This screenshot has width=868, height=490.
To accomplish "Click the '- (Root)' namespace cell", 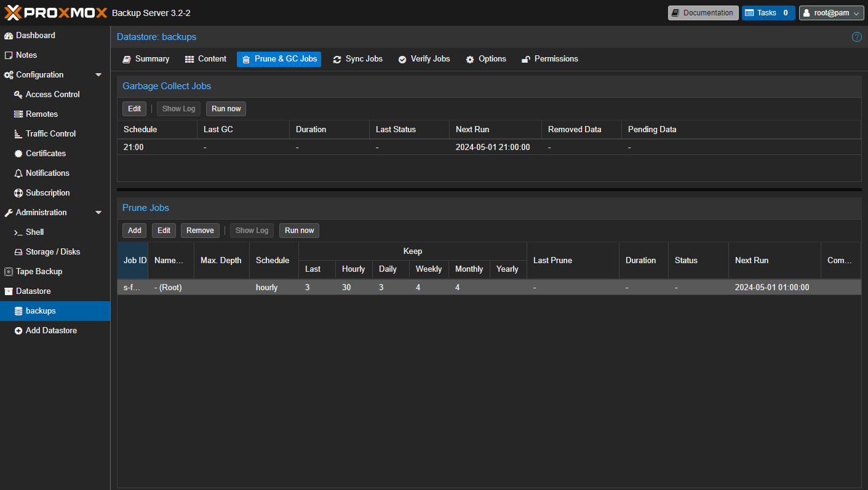I will tap(171, 288).
